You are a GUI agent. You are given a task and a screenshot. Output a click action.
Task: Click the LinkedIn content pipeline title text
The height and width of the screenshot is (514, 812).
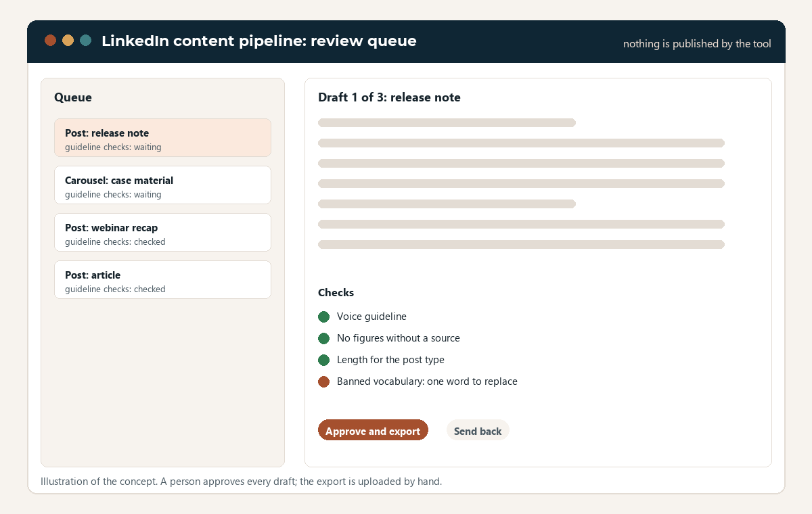[x=259, y=41]
